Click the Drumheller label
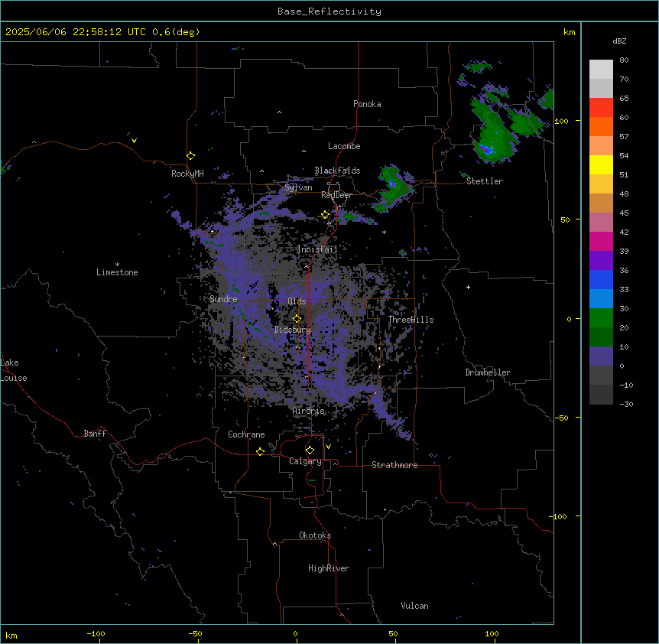659x644 pixels. [x=488, y=372]
